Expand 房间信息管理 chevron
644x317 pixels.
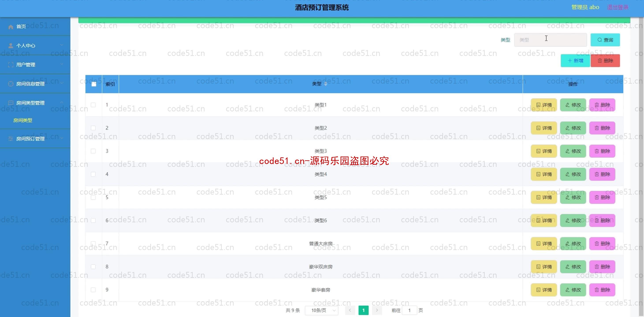click(62, 83)
